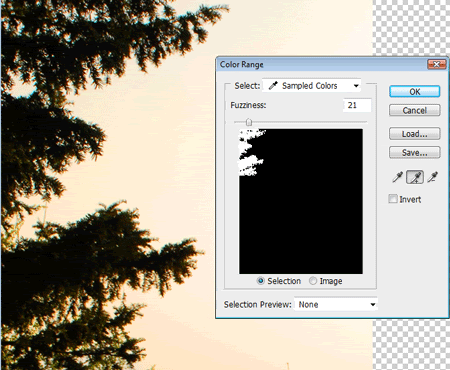
Task: Click the Save... button
Action: [415, 153]
